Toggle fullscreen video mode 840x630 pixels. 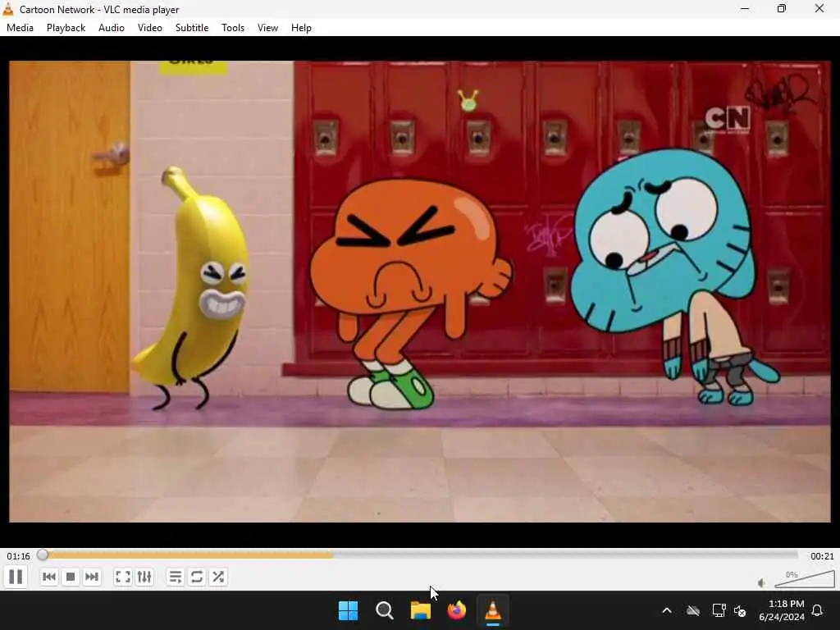(x=123, y=577)
